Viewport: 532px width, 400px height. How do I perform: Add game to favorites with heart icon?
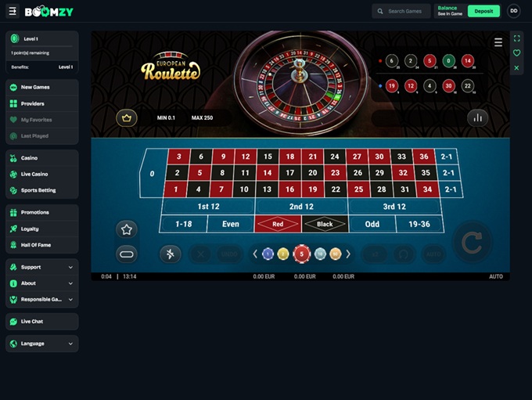pos(516,53)
